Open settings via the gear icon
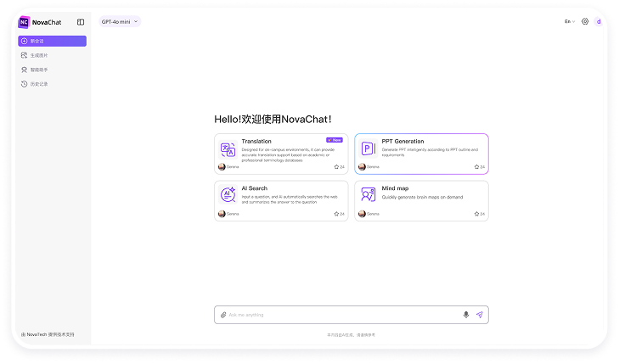This screenshot has height=364, width=619. coord(585,22)
